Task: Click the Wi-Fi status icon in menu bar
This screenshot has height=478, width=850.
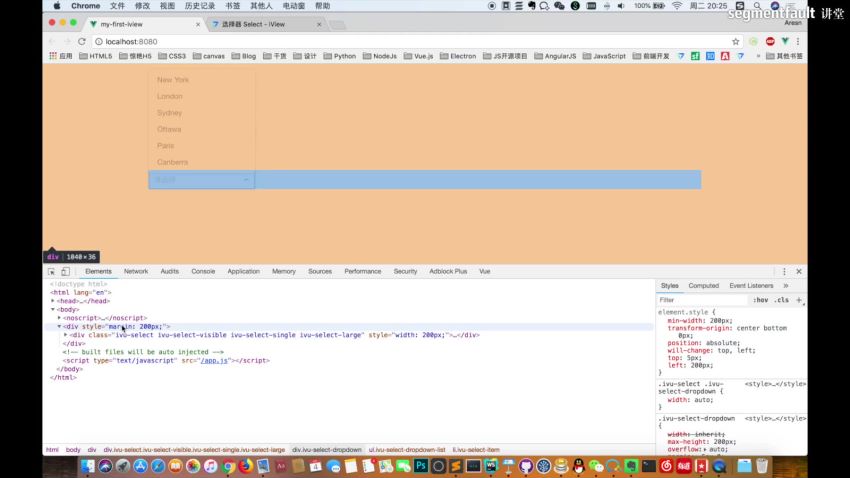Action: click(x=677, y=6)
